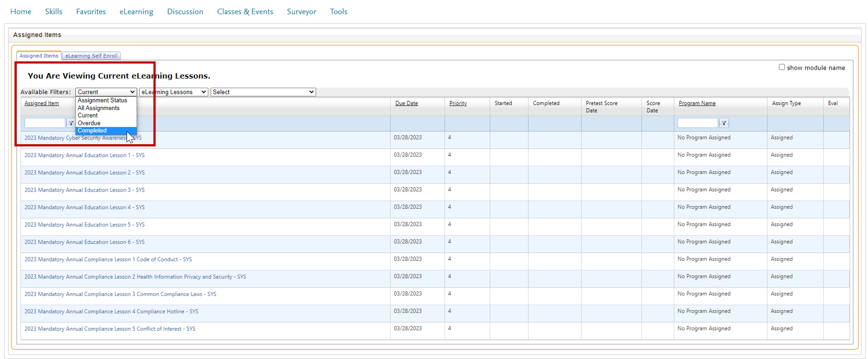Open the Discussion navigation item
The image size is (868, 359).
(x=185, y=11)
